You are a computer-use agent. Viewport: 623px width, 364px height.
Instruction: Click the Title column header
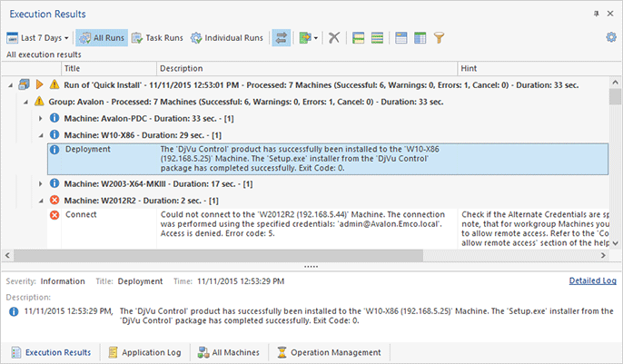109,68
